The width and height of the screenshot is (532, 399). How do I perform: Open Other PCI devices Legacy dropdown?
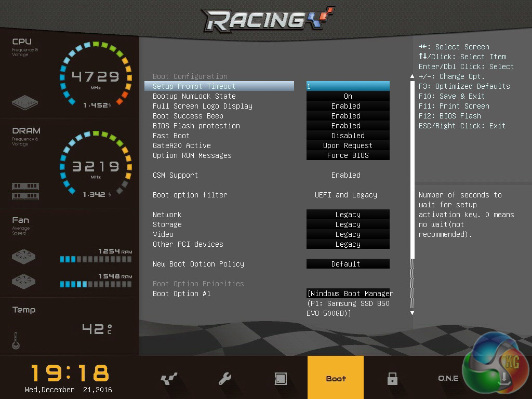tap(348, 244)
